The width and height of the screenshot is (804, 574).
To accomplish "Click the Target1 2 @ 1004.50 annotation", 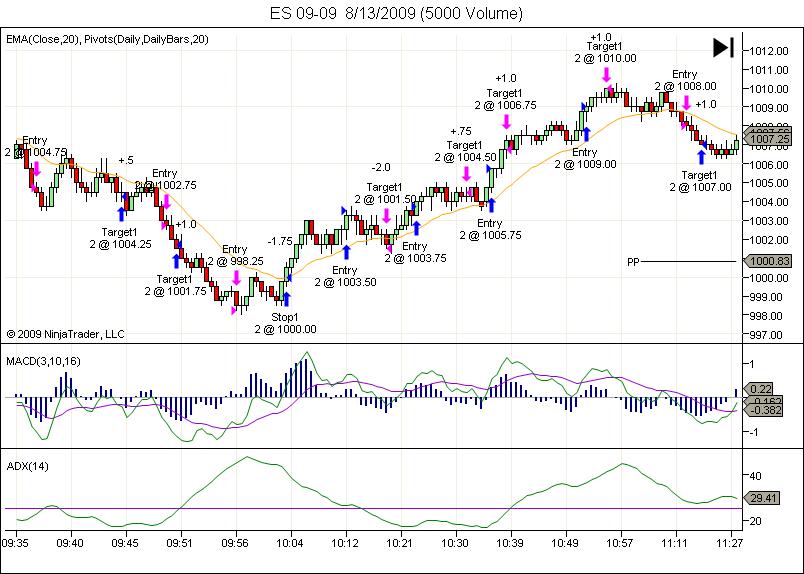I will click(465, 151).
